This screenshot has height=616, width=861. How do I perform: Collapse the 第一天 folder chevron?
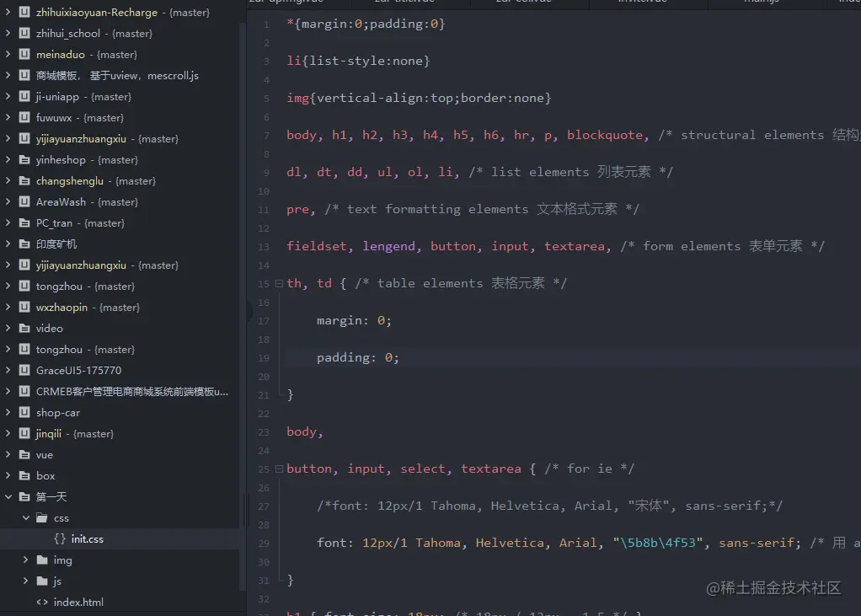[8, 497]
